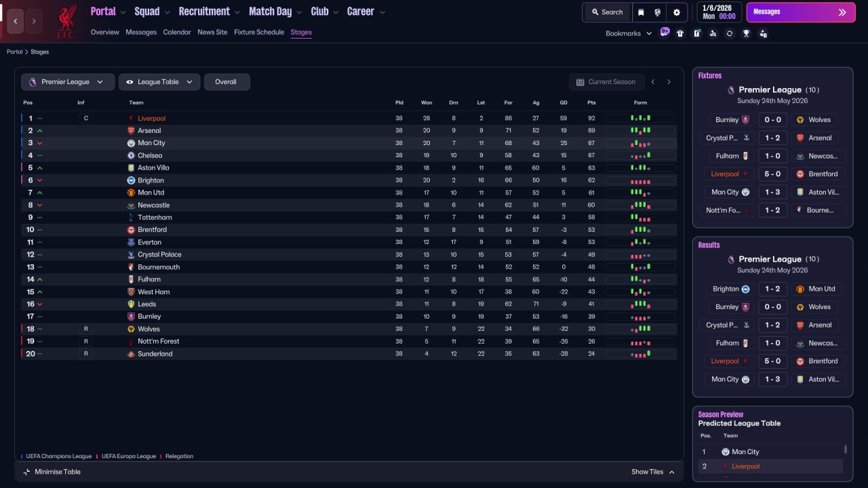Screen dimensions: 868x488
Task: Click the Overall filter button
Action: pos(226,82)
